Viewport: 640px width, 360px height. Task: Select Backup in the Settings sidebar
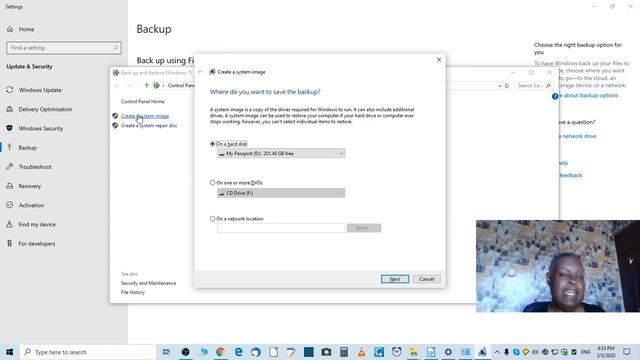[x=27, y=147]
